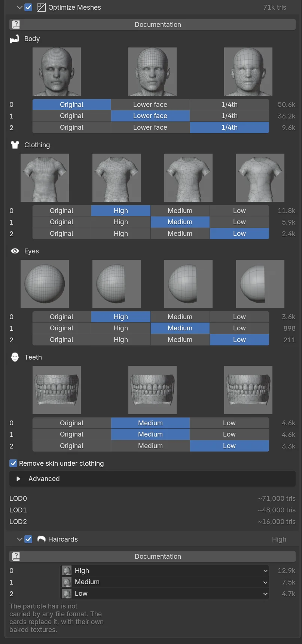Select the Original teeth thumbnail
The image size is (302, 644).
[x=57, y=390]
